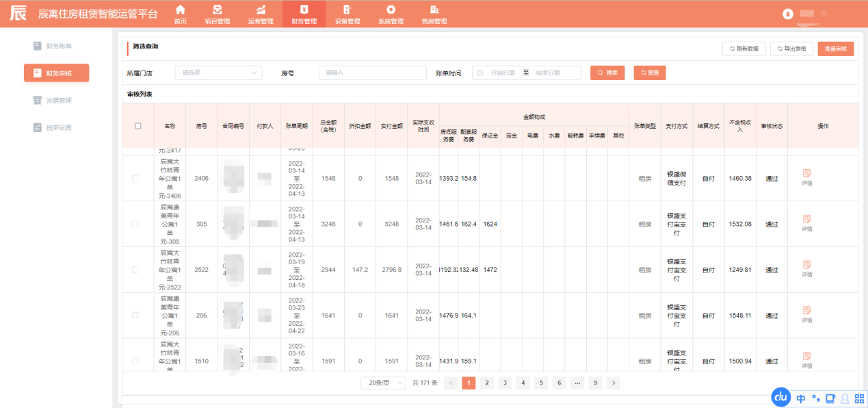Open the 开始日期 date picker
Image resolution: width=868 pixels, height=408 pixels.
pyautogui.click(x=501, y=73)
